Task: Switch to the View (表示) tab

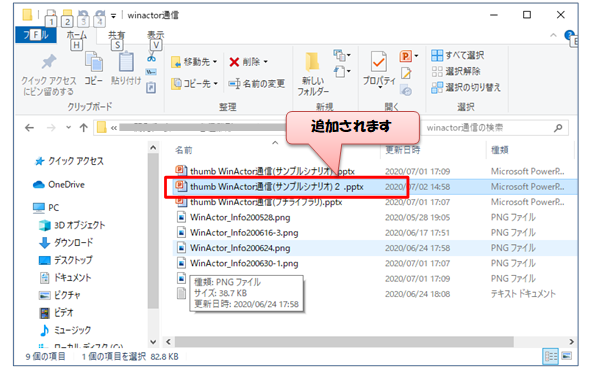Action: click(156, 35)
